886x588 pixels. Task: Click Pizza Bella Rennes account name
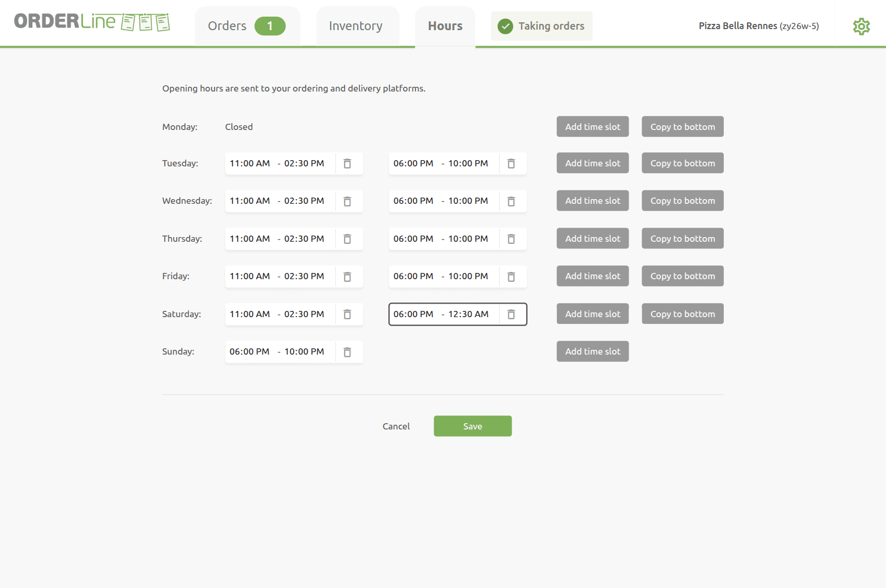(759, 26)
